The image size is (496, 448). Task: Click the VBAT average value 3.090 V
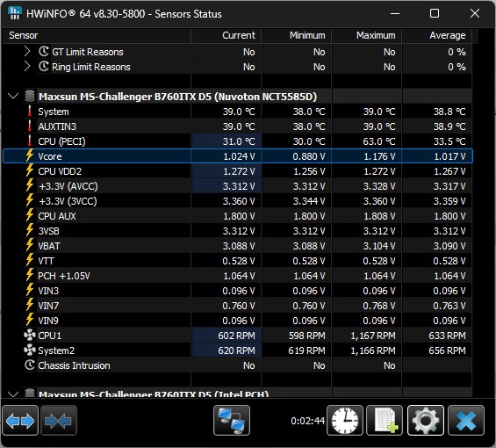coord(449,246)
